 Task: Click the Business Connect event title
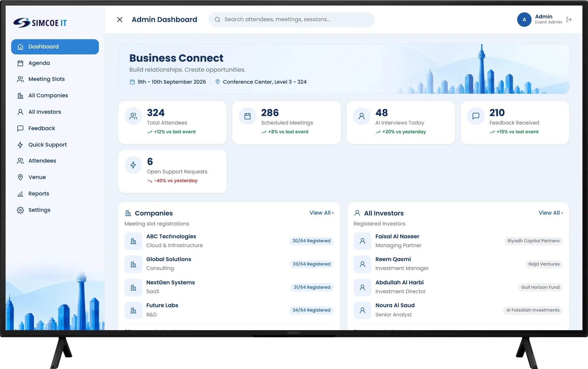coord(176,58)
